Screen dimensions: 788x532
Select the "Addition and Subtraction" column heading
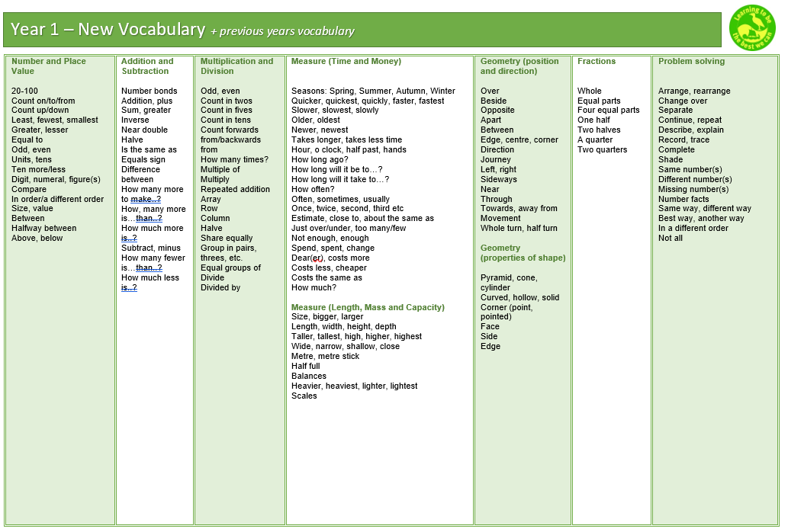147,66
